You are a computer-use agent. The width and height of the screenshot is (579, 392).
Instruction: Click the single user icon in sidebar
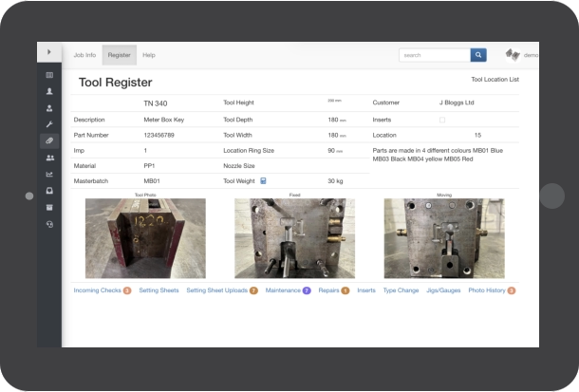point(49,91)
